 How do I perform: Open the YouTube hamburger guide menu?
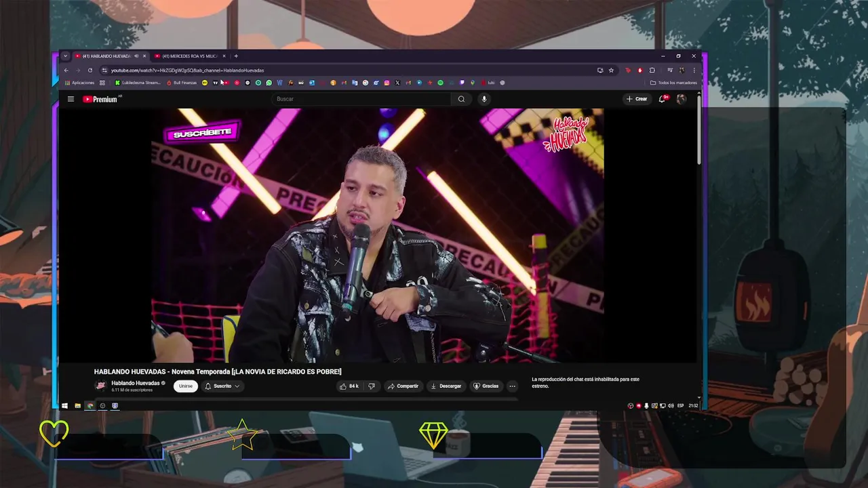tap(71, 99)
